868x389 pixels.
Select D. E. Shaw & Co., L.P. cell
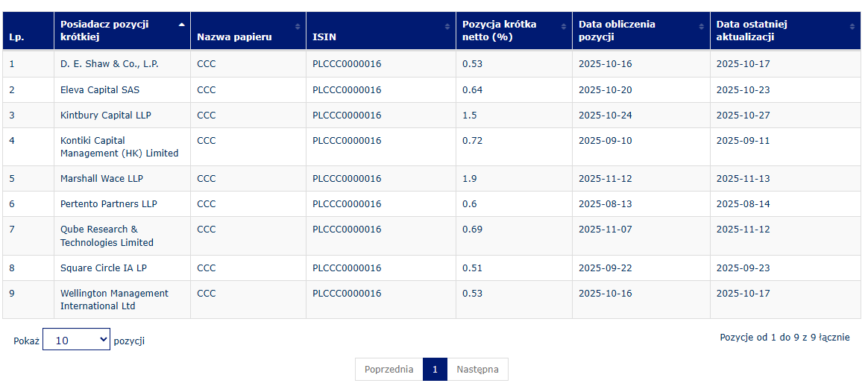(x=122, y=64)
